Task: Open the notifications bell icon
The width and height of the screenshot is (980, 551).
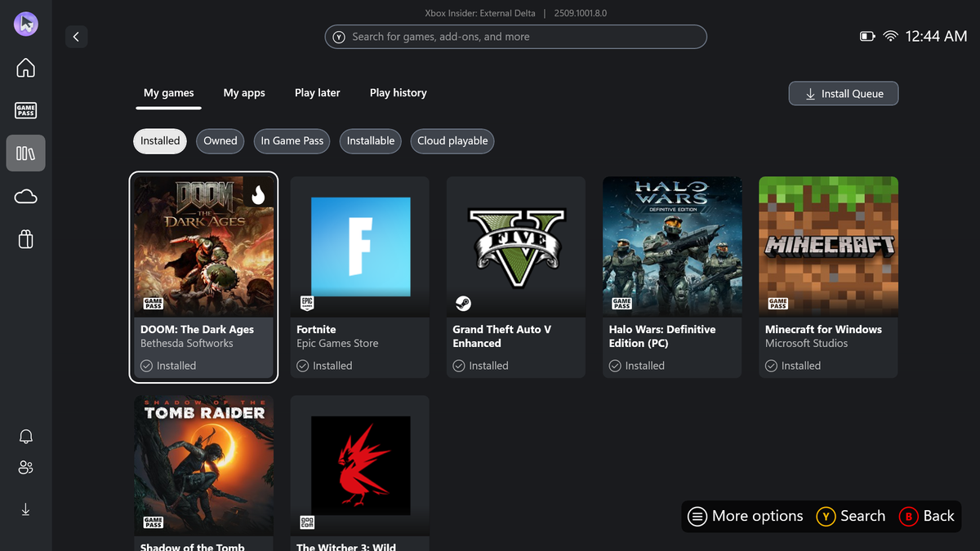Action: pos(25,436)
